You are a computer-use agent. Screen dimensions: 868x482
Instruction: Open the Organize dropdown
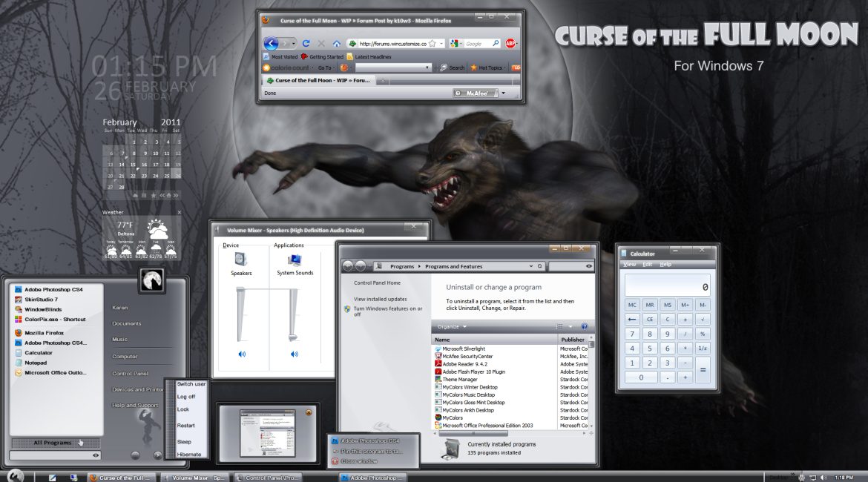tap(452, 326)
